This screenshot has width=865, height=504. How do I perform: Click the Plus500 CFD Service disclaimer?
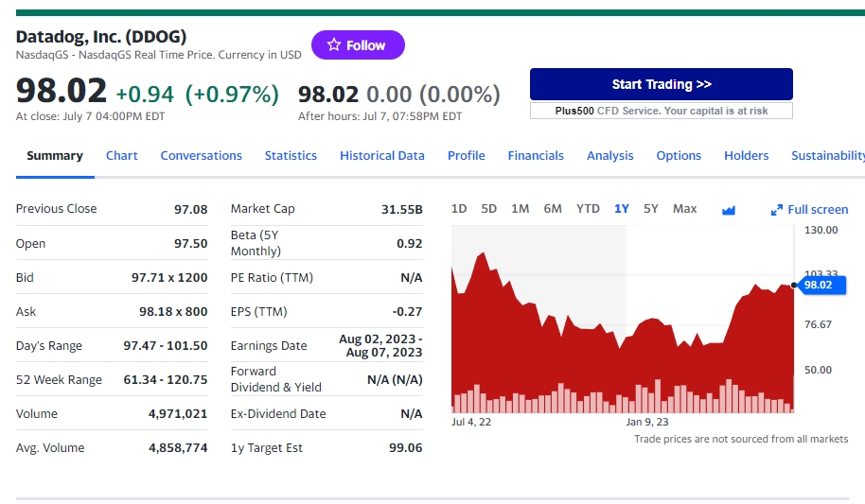tap(662, 111)
